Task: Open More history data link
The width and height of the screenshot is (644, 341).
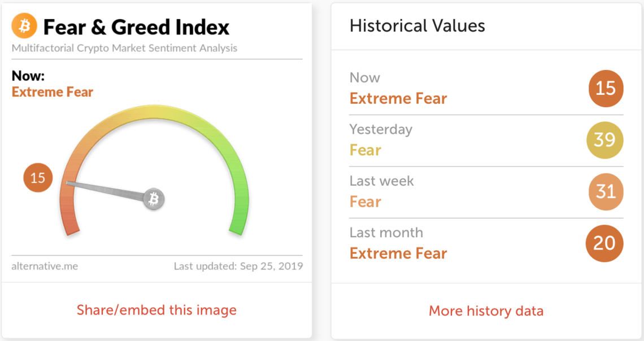Action: tap(486, 311)
